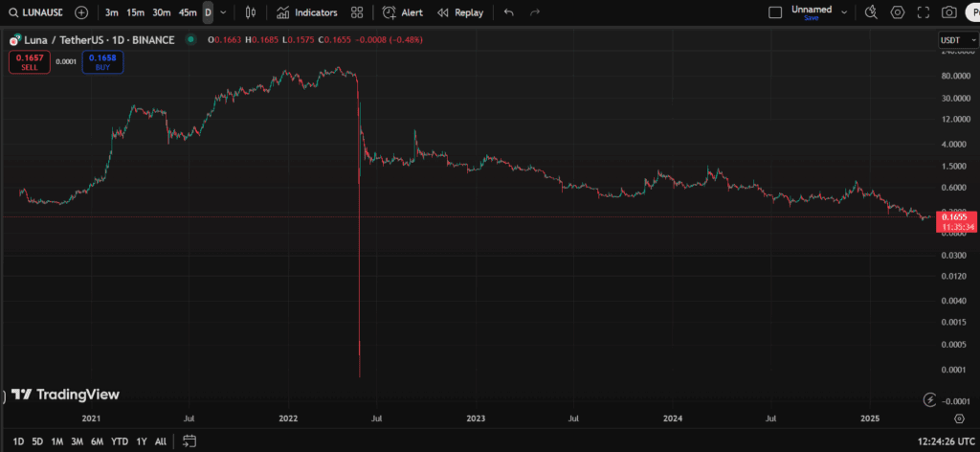Click the undo arrow
The image size is (980, 452).
pyautogui.click(x=508, y=12)
